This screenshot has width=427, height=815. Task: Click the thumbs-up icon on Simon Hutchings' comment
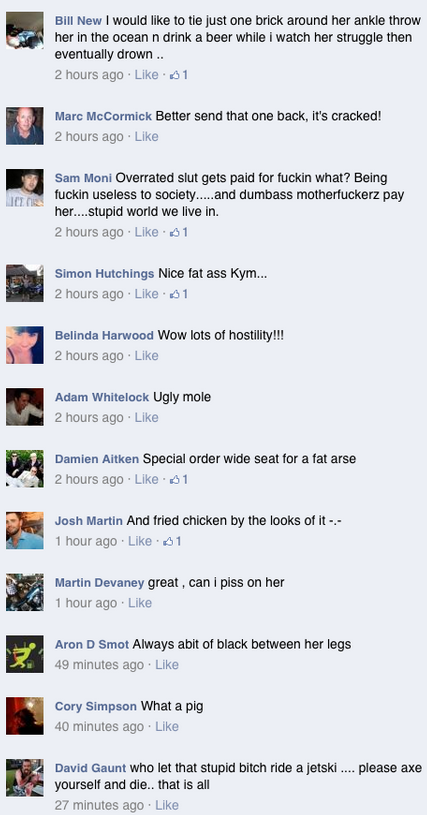tap(175, 294)
